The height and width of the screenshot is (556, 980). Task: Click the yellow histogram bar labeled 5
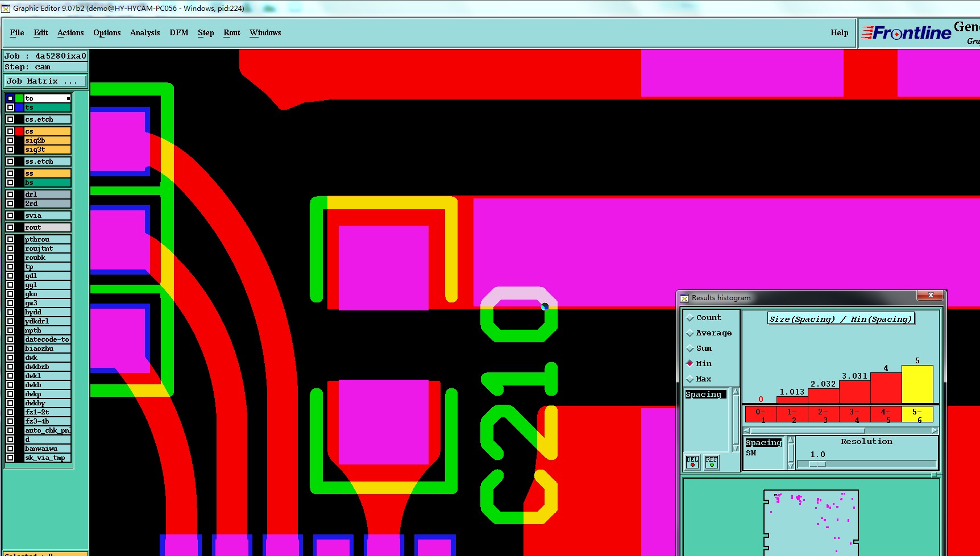tap(917, 384)
